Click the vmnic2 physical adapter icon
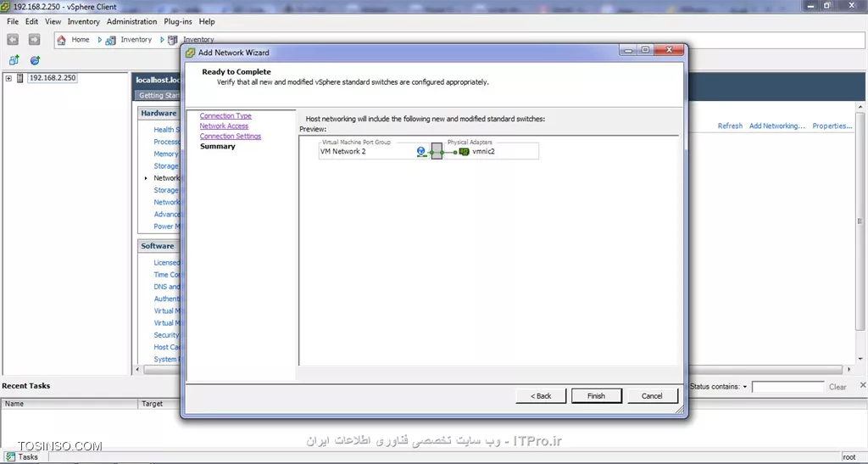868x464 pixels. 464,152
